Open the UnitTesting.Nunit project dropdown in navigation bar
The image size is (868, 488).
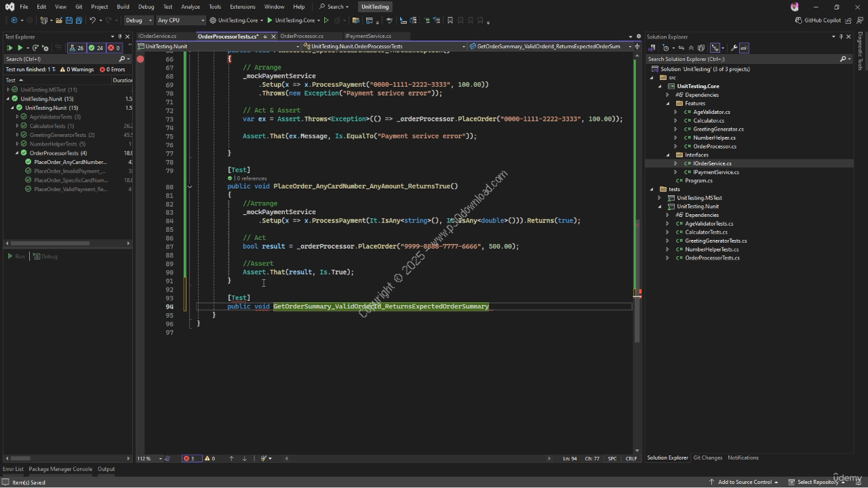click(219, 46)
